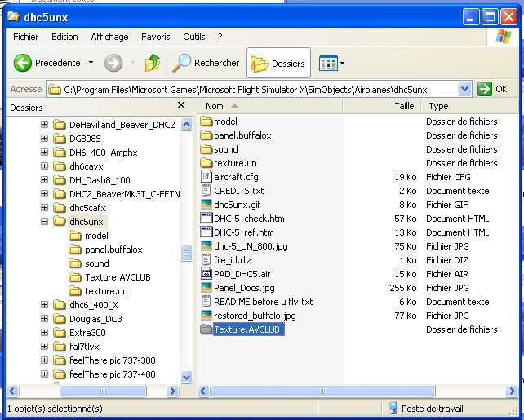Click texture.un folder icon in list
The height and width of the screenshot is (420, 524).
pyautogui.click(x=206, y=163)
